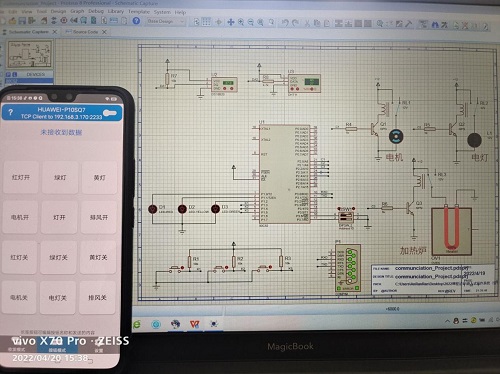The width and height of the screenshot is (500, 374).
Task: Click the blue pan/center crosshair arrows icon
Action: coord(231,22)
